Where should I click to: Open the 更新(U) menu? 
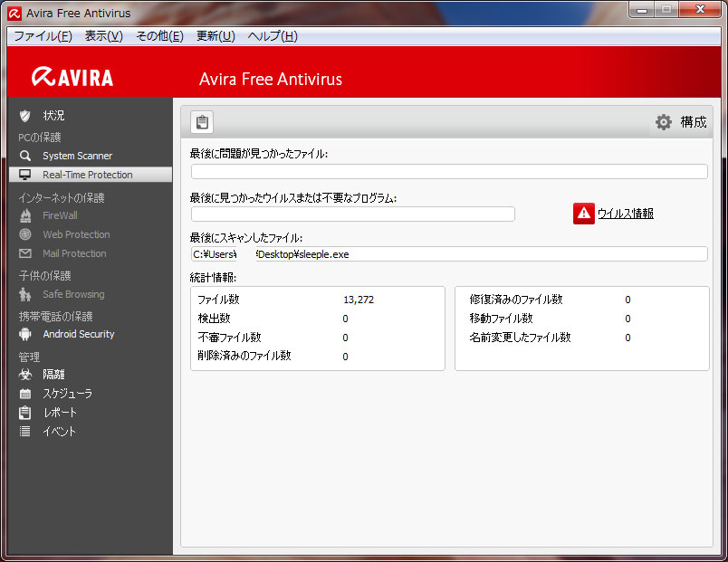[x=216, y=35]
